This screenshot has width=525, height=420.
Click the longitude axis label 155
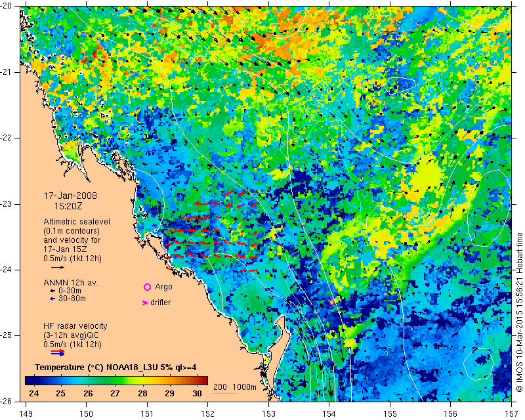pyautogui.click(x=390, y=413)
